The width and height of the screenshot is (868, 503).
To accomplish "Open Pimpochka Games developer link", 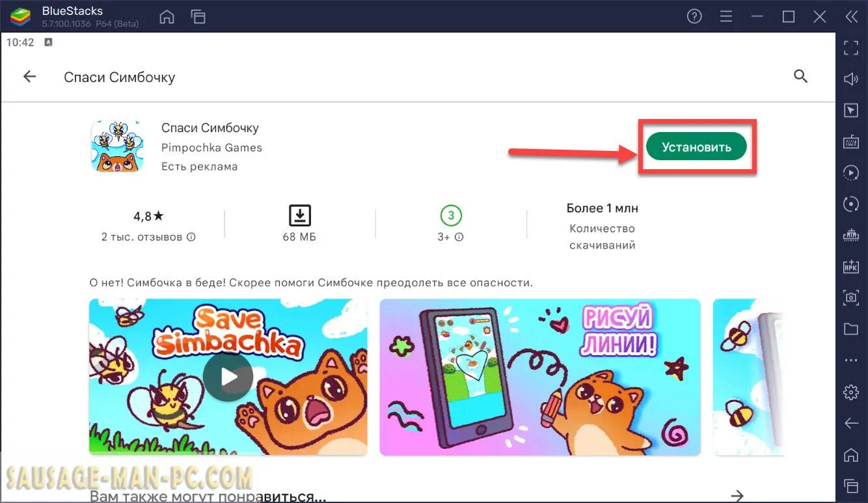I will 211,148.
